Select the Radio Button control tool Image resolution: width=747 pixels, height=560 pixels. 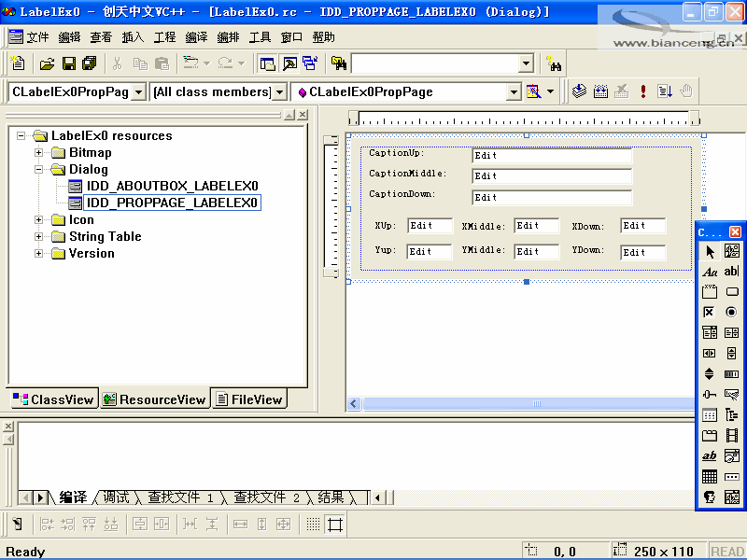731,312
